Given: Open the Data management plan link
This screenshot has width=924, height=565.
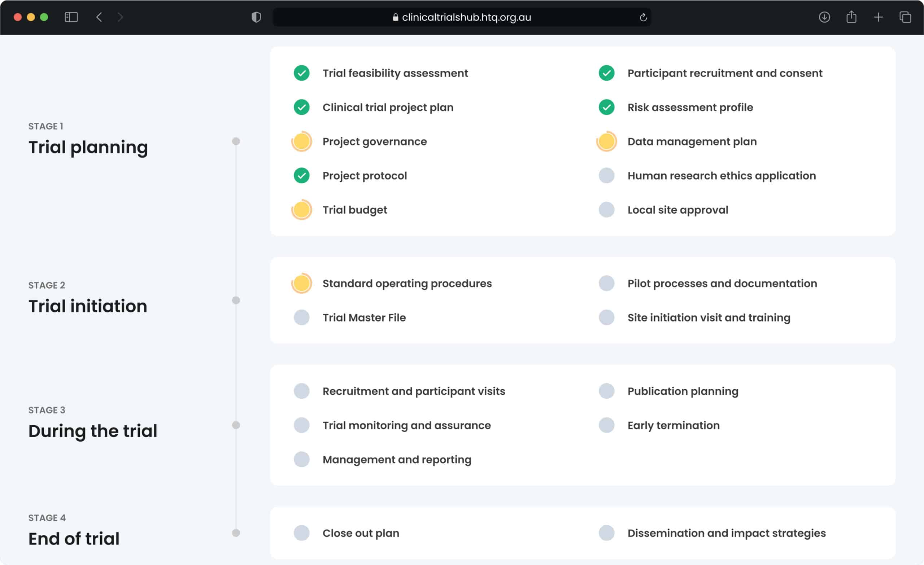Looking at the screenshot, I should pyautogui.click(x=692, y=141).
